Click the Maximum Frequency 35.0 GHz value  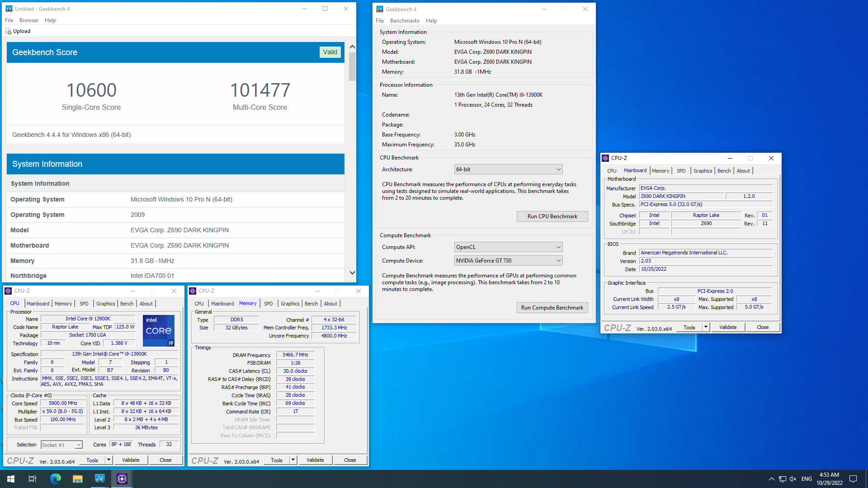[465, 145]
